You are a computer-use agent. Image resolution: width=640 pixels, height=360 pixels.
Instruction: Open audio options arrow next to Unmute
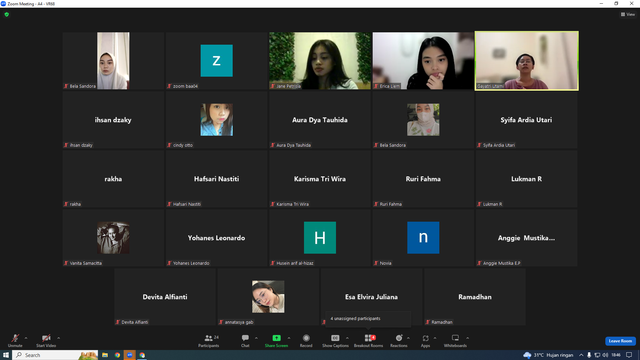26,338
